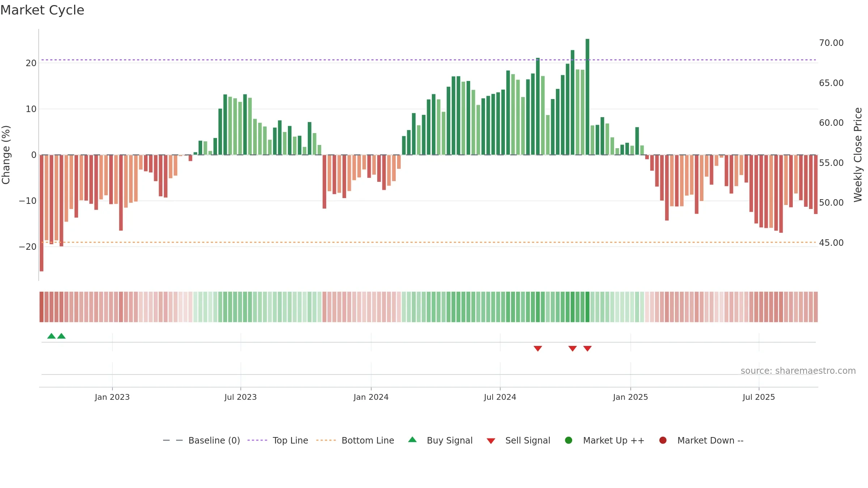Click the first red sell signal marker
Viewport: 868px width, 488px height.
pyautogui.click(x=538, y=348)
